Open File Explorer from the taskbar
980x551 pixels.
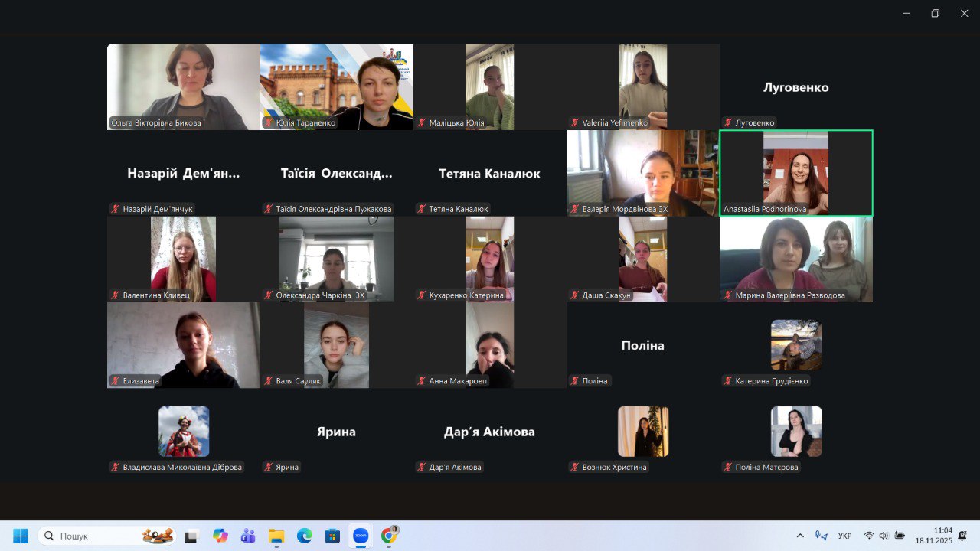(x=276, y=536)
